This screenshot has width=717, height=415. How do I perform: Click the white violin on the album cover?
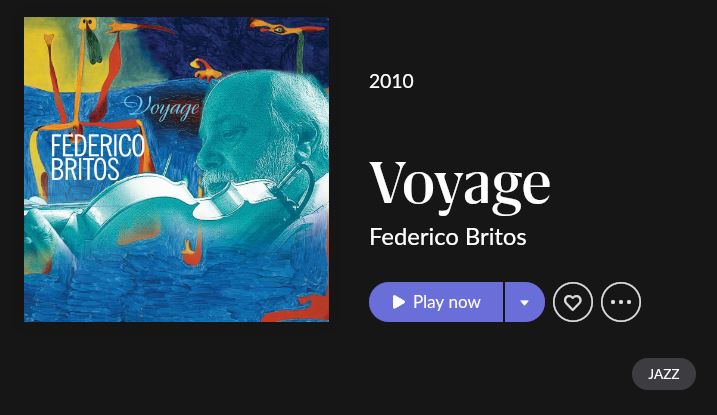pyautogui.click(x=169, y=203)
